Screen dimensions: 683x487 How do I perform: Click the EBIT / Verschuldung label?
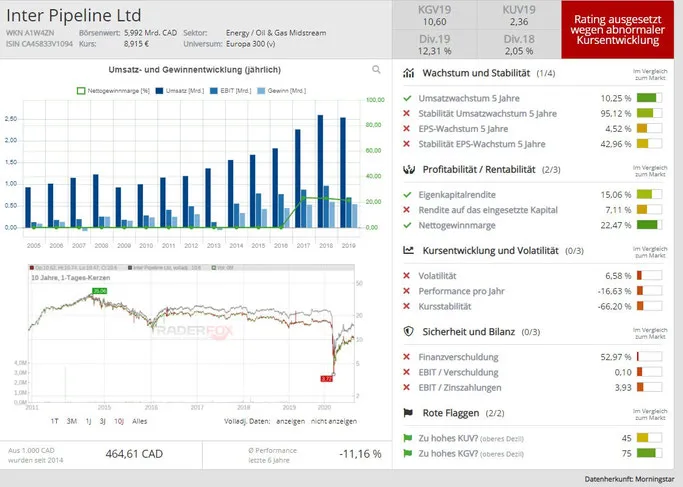point(458,372)
